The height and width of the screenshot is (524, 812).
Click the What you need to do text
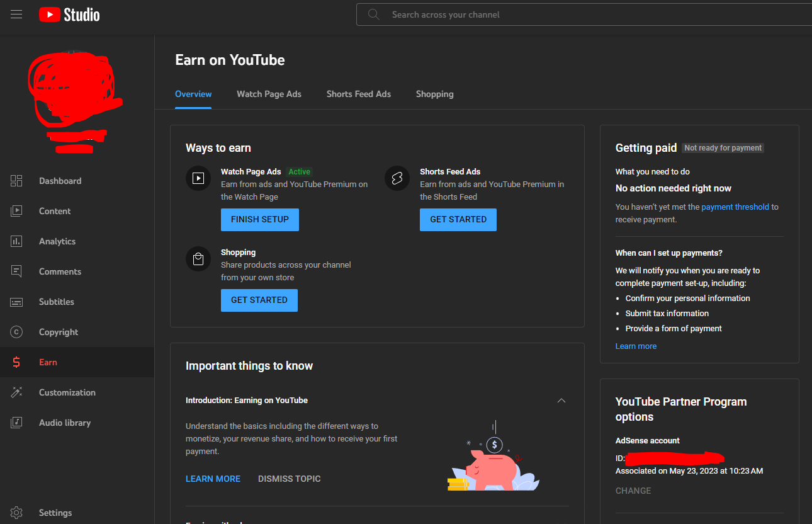click(x=653, y=171)
